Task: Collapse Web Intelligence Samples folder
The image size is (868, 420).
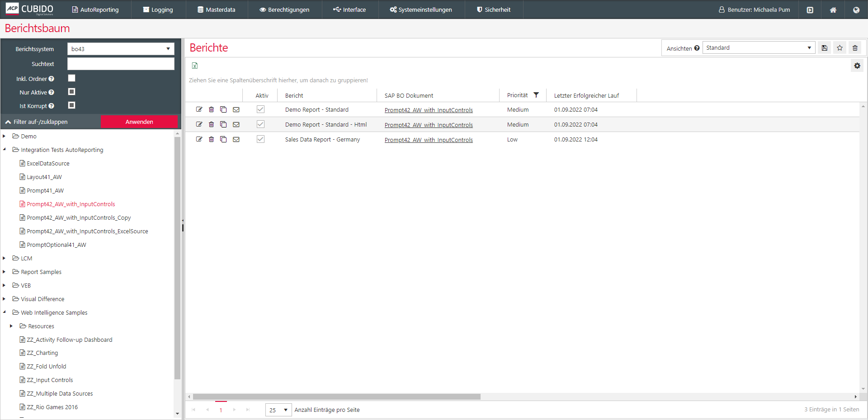Action: [x=4, y=312]
